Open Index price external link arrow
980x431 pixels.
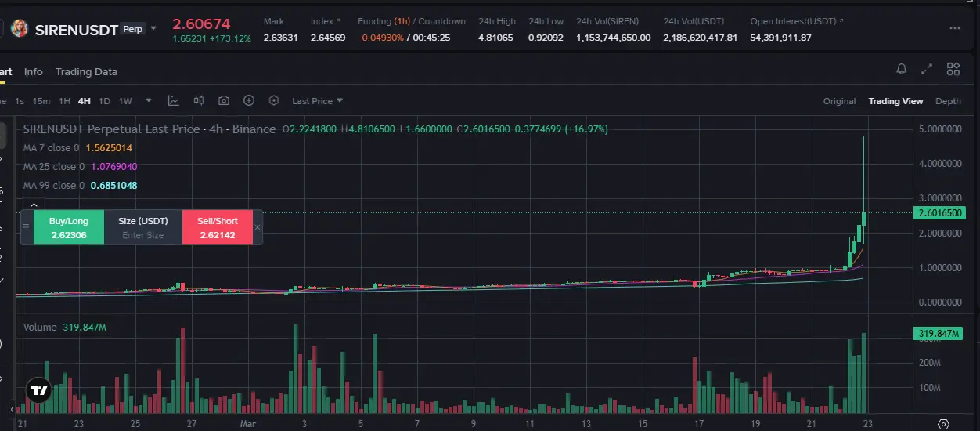[337, 21]
